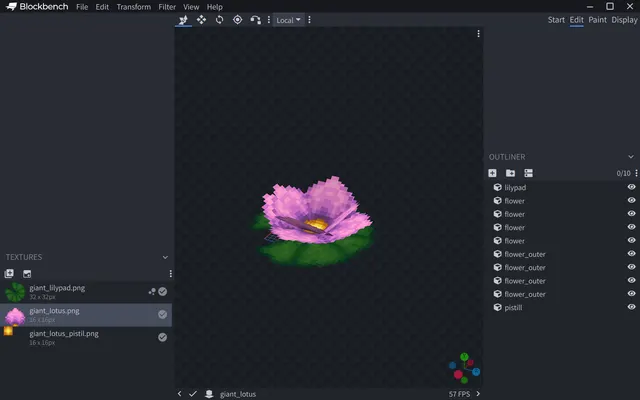Image resolution: width=640 pixels, height=400 pixels.
Task: Open Textures panel three-dot menu
Action: tap(170, 273)
